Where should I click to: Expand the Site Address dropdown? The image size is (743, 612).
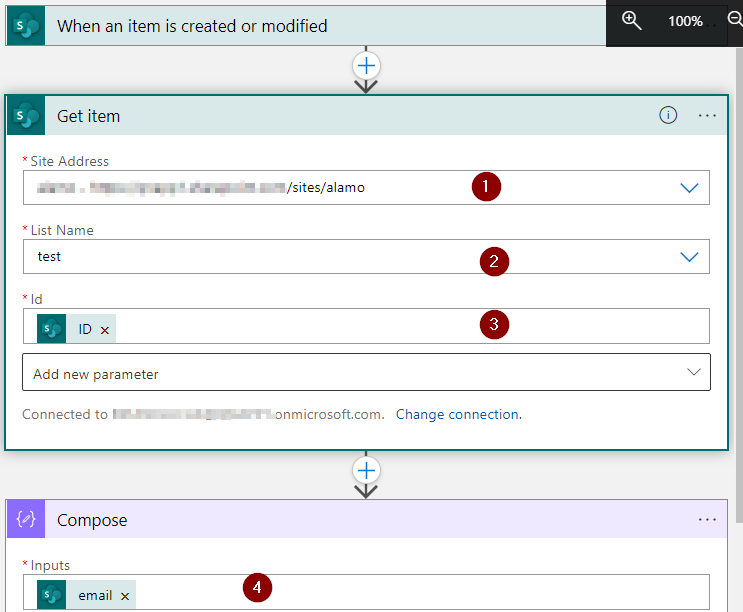(689, 188)
